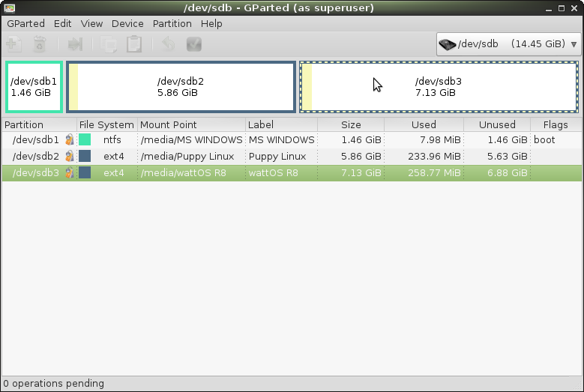The height and width of the screenshot is (392, 584).
Task: Minimize the GParted window
Action: coord(548,8)
